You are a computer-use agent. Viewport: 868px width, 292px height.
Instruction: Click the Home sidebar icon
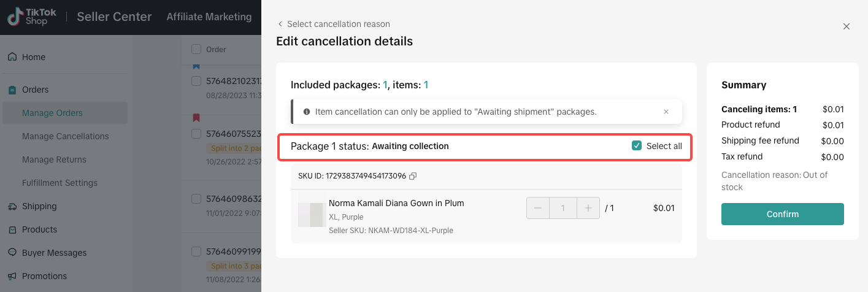click(12, 57)
